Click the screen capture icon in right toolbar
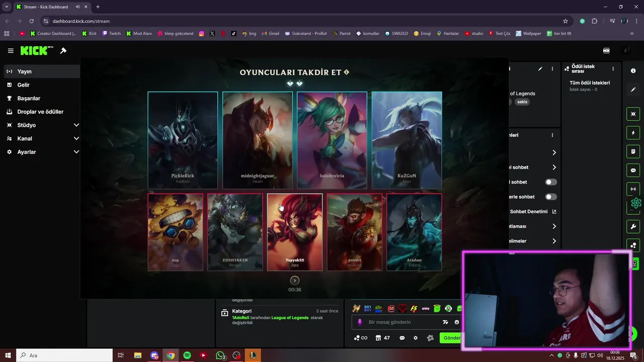Viewport: 644px width, 362px height. coord(633,114)
